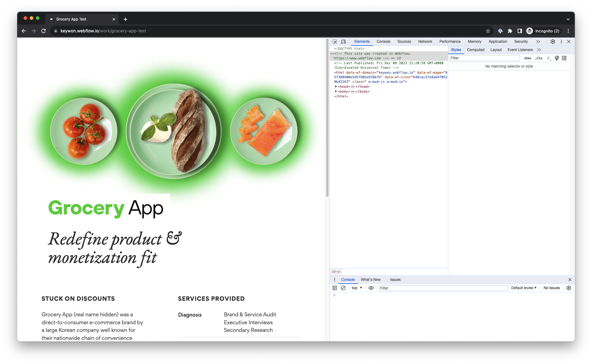
Task: Toggle the :hov element state panel
Action: tap(527, 58)
